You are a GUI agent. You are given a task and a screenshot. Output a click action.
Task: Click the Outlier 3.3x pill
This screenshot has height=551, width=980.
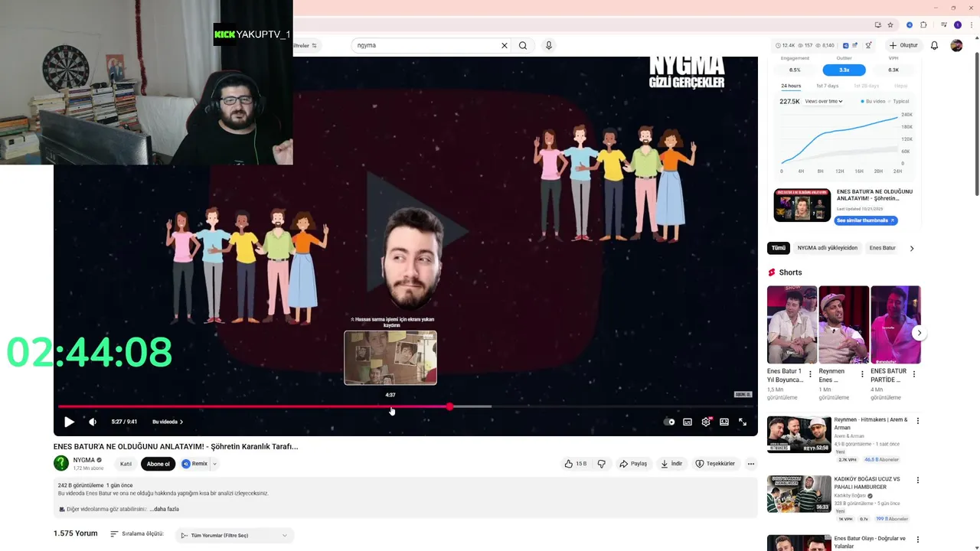pos(844,70)
